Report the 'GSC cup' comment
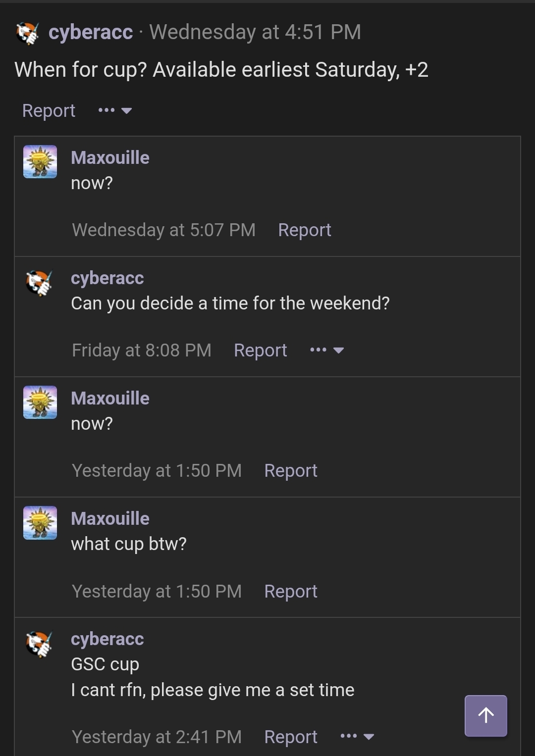Viewport: 535px width, 756px height. [291, 737]
